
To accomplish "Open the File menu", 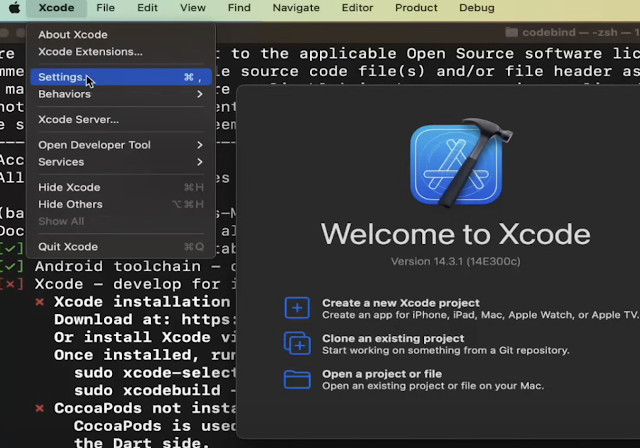I will click(105, 8).
